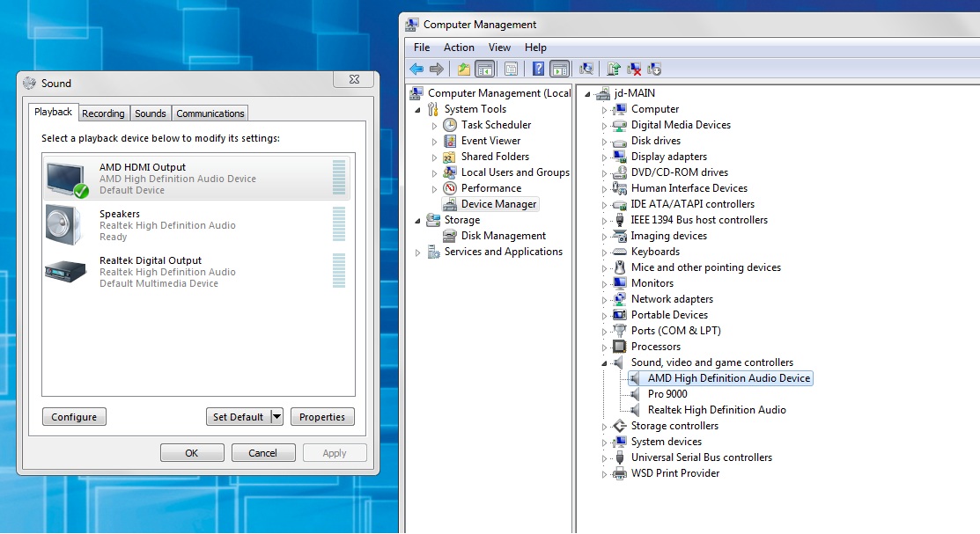Select Event Viewer tree node
This screenshot has height=534, width=980.
(x=490, y=141)
